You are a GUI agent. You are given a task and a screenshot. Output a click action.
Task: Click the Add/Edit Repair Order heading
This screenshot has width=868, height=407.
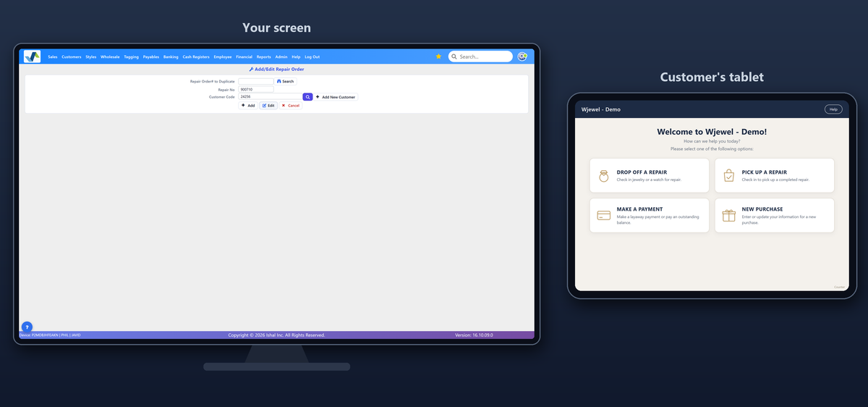(276, 69)
